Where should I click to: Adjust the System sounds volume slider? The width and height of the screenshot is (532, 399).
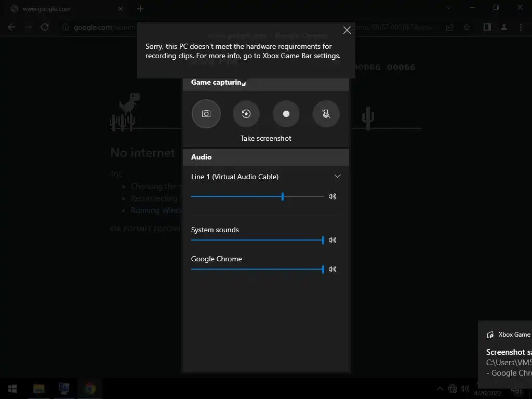258,240
